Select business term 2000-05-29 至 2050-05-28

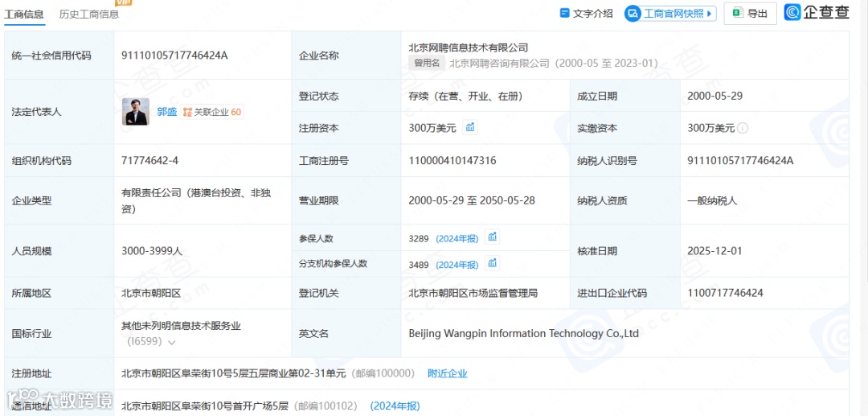472,200
